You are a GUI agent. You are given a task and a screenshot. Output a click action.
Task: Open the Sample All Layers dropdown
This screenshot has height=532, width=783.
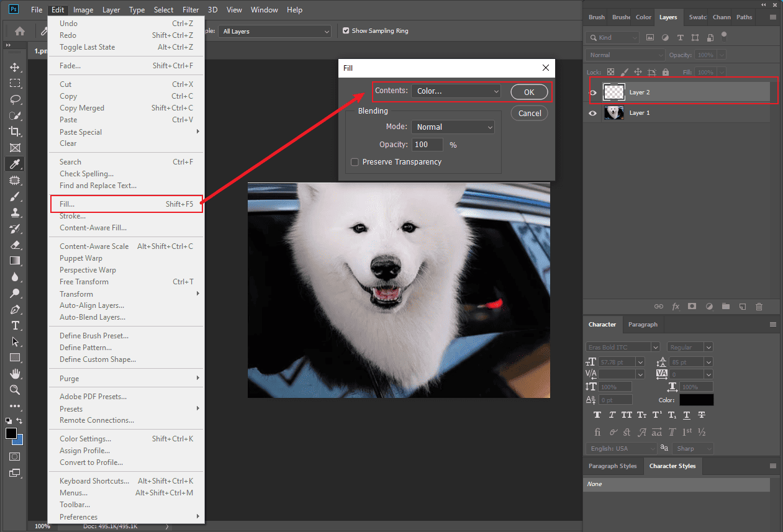click(275, 30)
